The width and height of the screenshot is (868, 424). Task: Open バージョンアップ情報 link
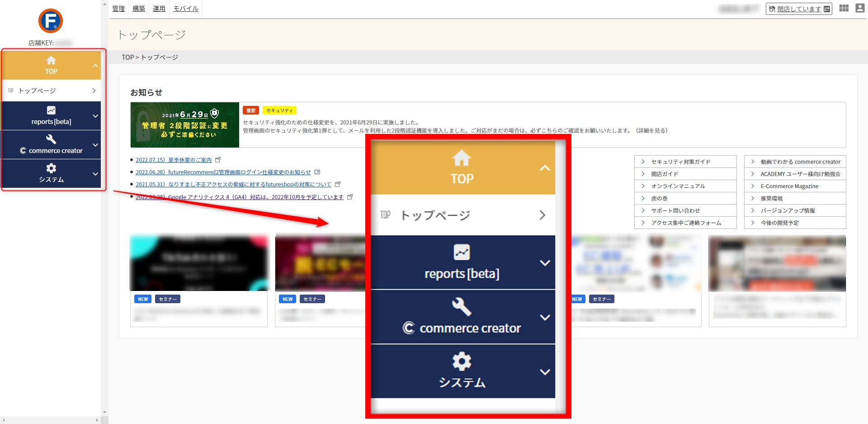click(795, 210)
